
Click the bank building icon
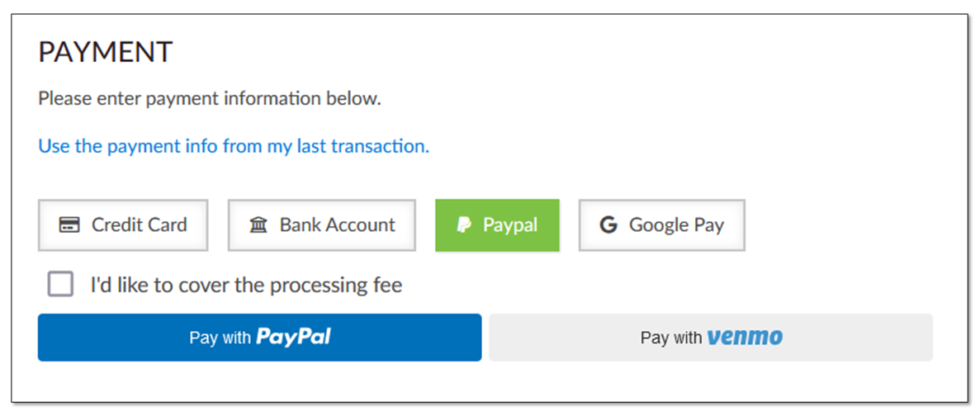point(258,225)
